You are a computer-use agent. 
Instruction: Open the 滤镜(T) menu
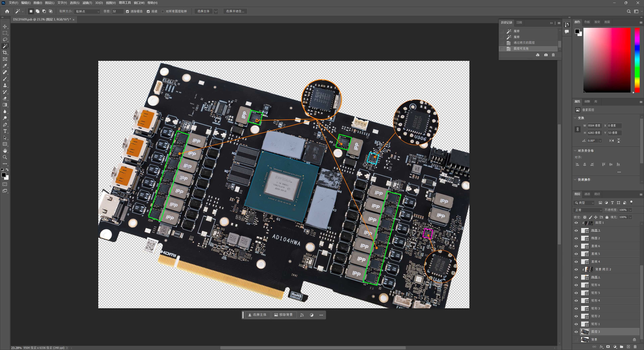click(87, 3)
